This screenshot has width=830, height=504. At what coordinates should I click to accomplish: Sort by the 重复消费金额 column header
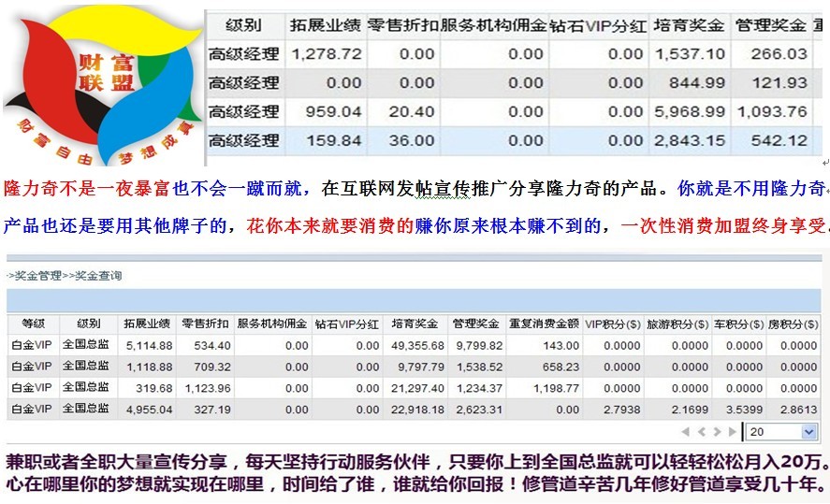pyautogui.click(x=544, y=324)
